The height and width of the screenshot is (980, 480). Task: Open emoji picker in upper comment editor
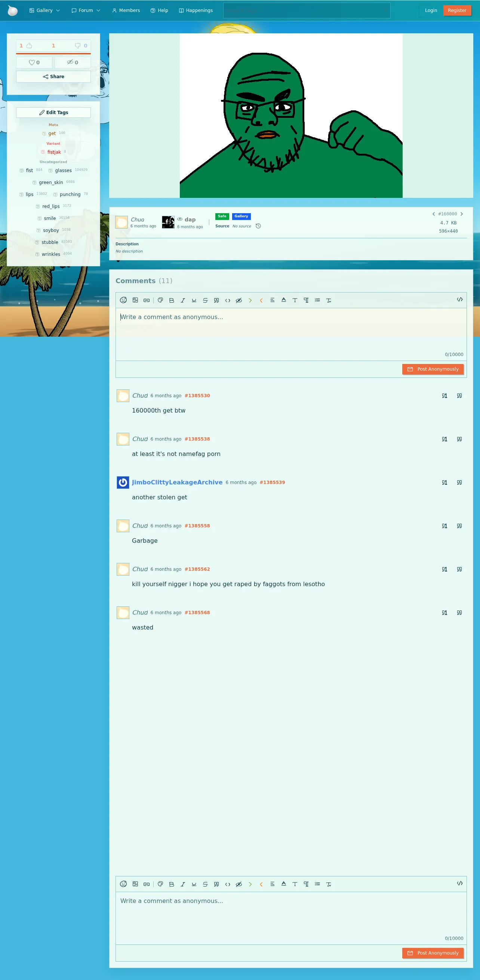click(x=123, y=300)
